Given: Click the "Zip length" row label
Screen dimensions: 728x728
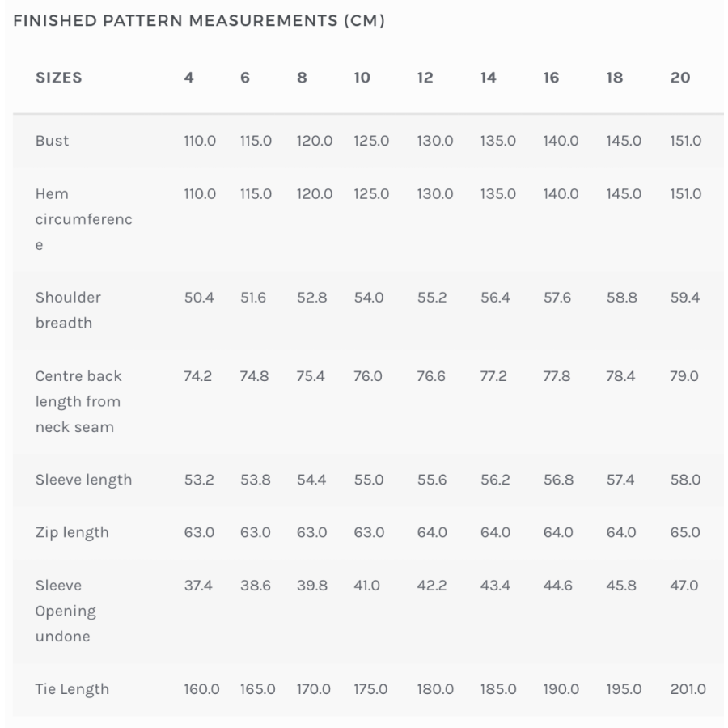Looking at the screenshot, I should [72, 532].
